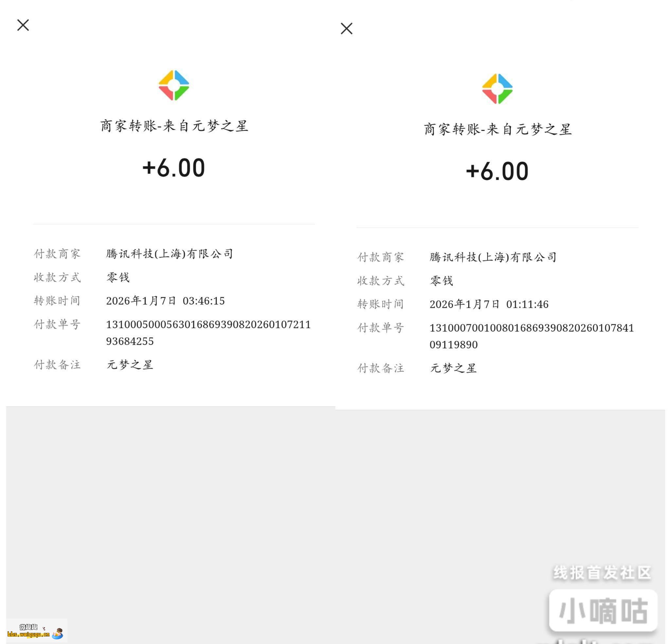Click the right colorful merchant logo
The image size is (670, 644).
pyautogui.click(x=497, y=89)
